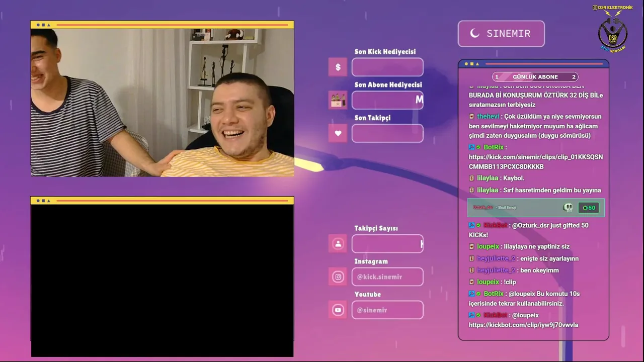
Task: Click the badge icon next to thehevi
Action: tap(471, 117)
